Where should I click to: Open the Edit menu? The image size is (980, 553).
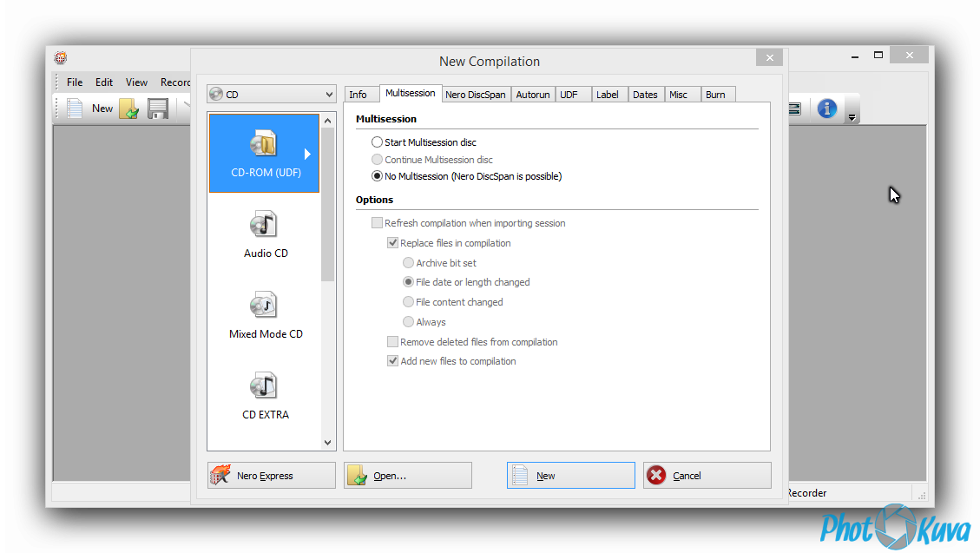click(104, 82)
